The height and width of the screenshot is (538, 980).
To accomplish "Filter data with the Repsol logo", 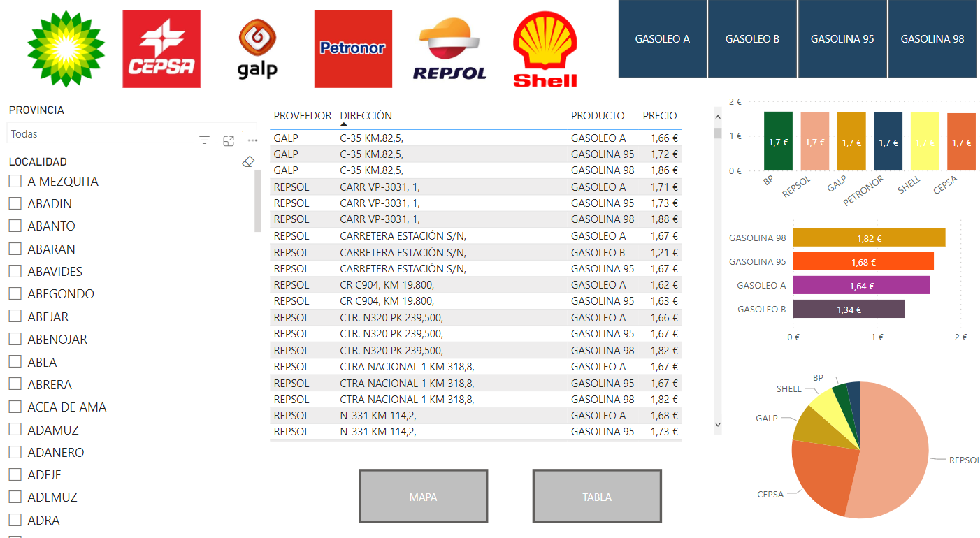I will click(x=449, y=48).
